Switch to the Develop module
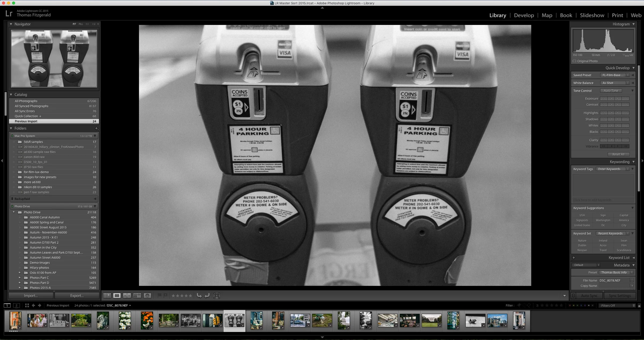The height and width of the screenshot is (340, 644). point(524,15)
